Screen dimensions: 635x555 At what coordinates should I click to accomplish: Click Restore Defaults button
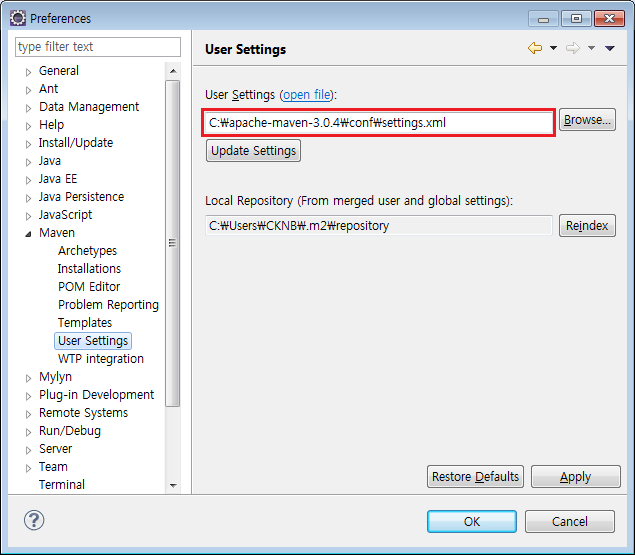[x=475, y=477]
